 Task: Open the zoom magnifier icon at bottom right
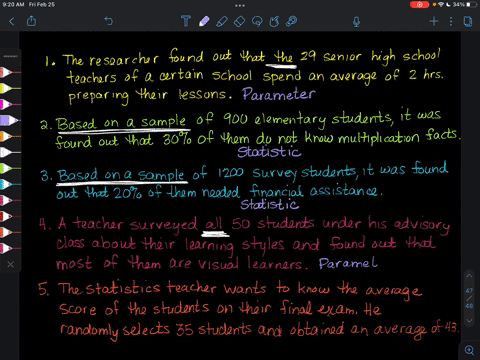tap(469, 350)
